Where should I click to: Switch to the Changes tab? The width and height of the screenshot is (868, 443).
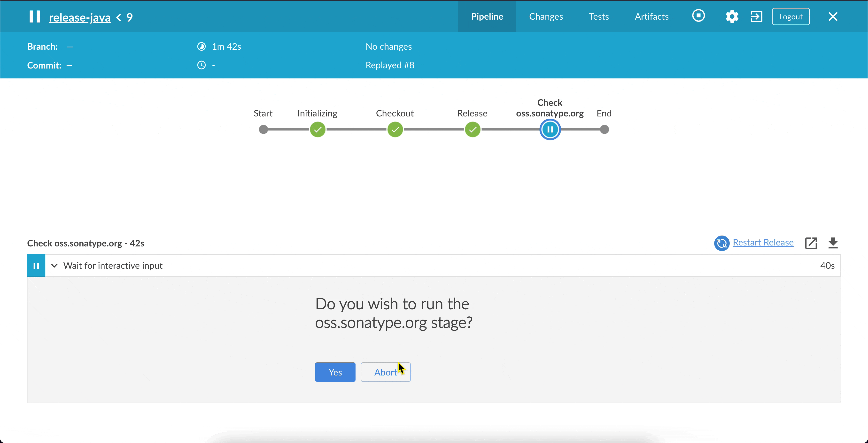(546, 16)
